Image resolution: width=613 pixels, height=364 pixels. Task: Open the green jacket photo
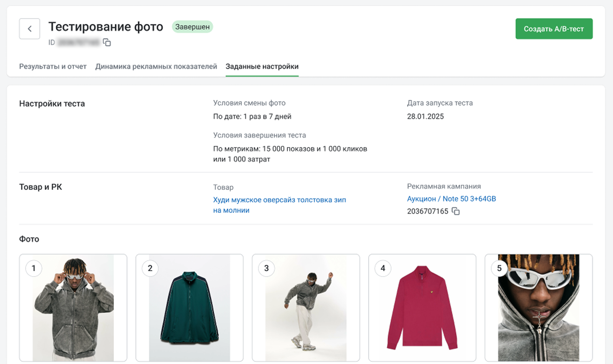click(x=189, y=312)
